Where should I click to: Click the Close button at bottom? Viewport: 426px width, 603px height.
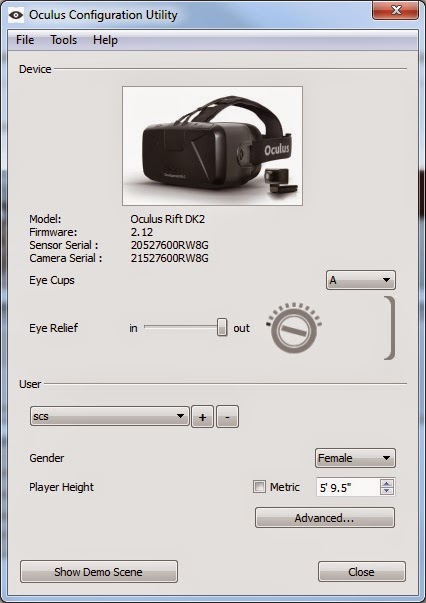tap(361, 571)
